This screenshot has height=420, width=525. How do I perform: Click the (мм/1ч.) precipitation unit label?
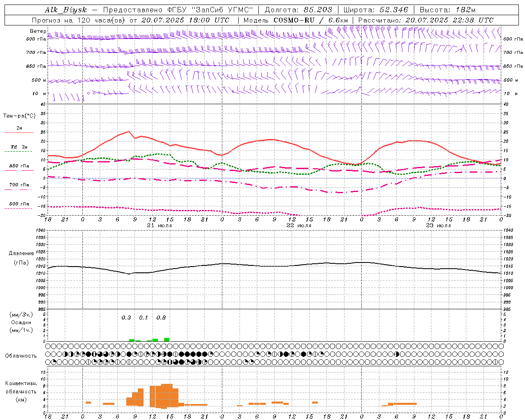tap(21, 330)
